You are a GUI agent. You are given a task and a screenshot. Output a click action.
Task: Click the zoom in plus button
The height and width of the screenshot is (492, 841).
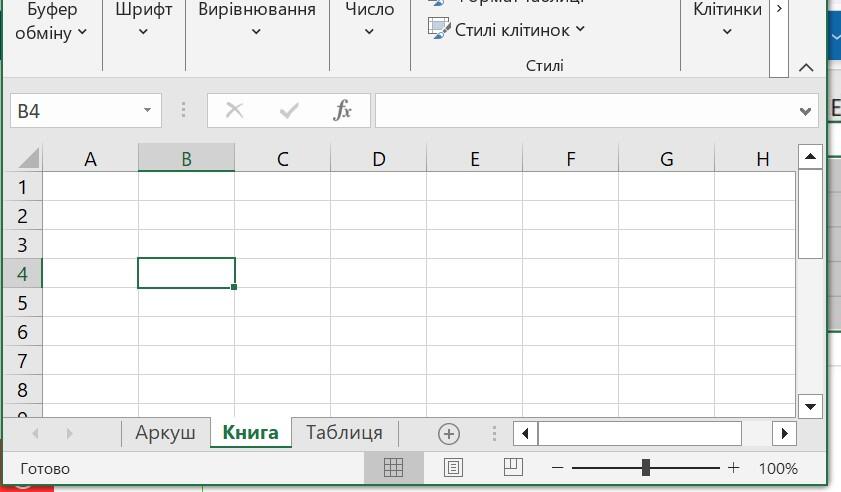(x=733, y=468)
